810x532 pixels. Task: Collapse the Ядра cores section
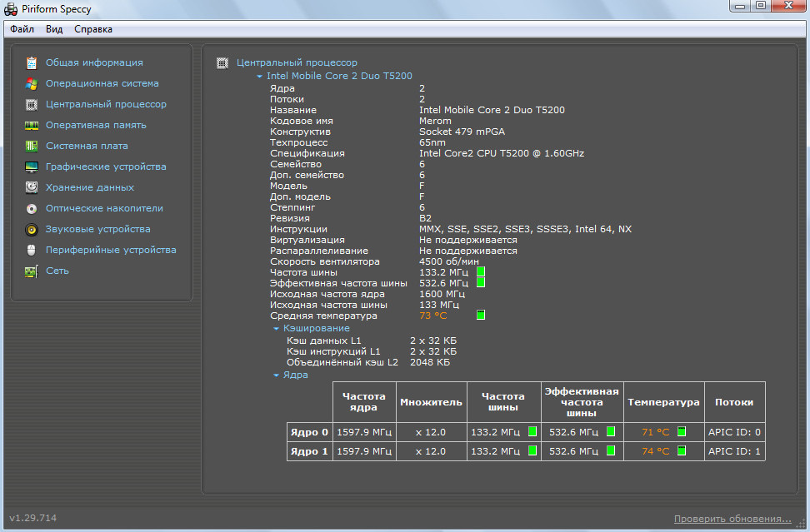276,375
